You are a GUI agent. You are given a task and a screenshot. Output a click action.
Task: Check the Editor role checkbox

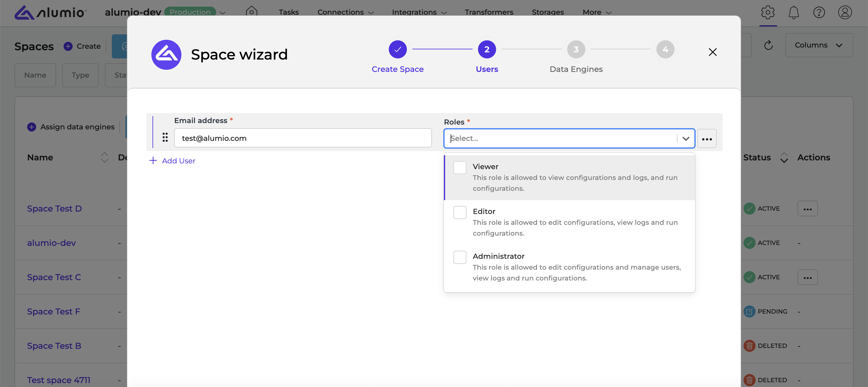(x=460, y=212)
